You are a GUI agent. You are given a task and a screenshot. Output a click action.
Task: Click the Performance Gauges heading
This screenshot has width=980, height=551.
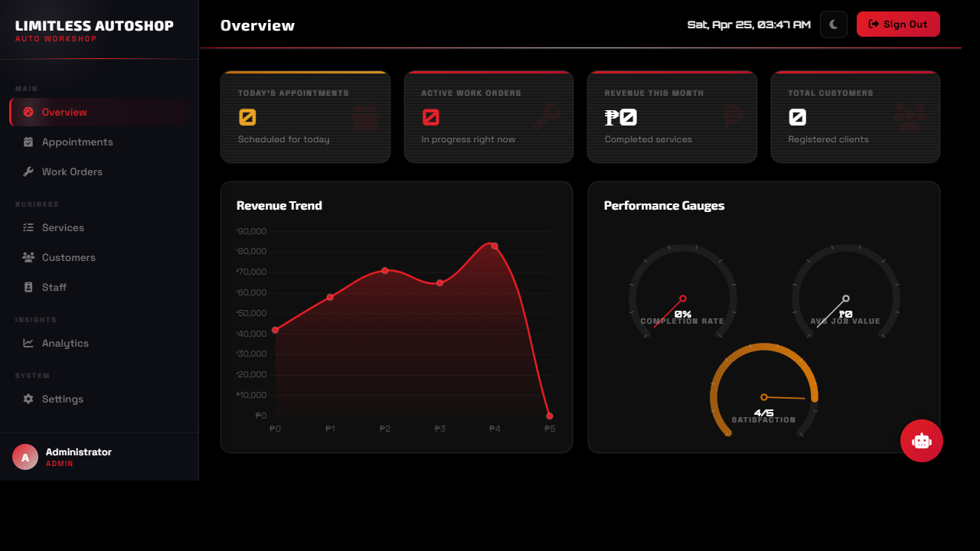(x=665, y=205)
